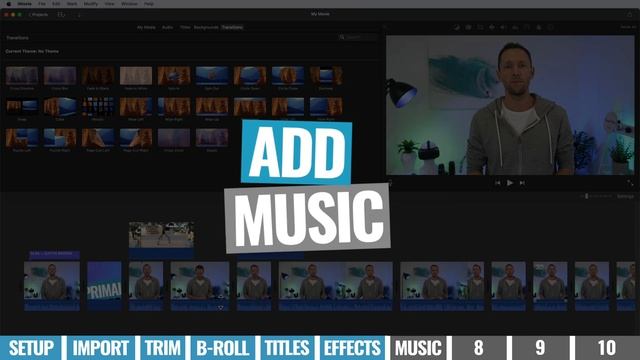Select the Spin Out transition
This screenshot has width=640, height=360.
(212, 76)
